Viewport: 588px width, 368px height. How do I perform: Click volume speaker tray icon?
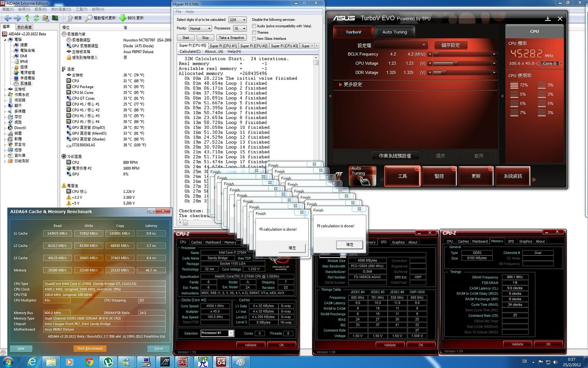tap(555, 362)
